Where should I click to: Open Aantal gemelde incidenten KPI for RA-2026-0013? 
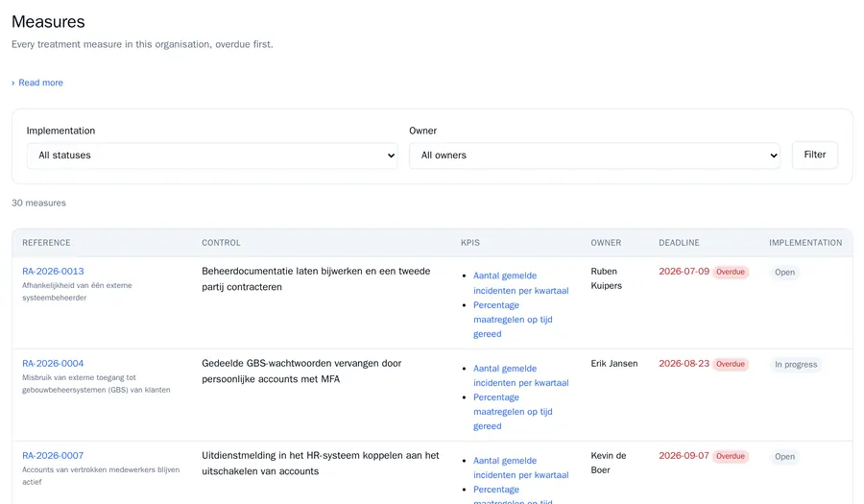pos(520,283)
